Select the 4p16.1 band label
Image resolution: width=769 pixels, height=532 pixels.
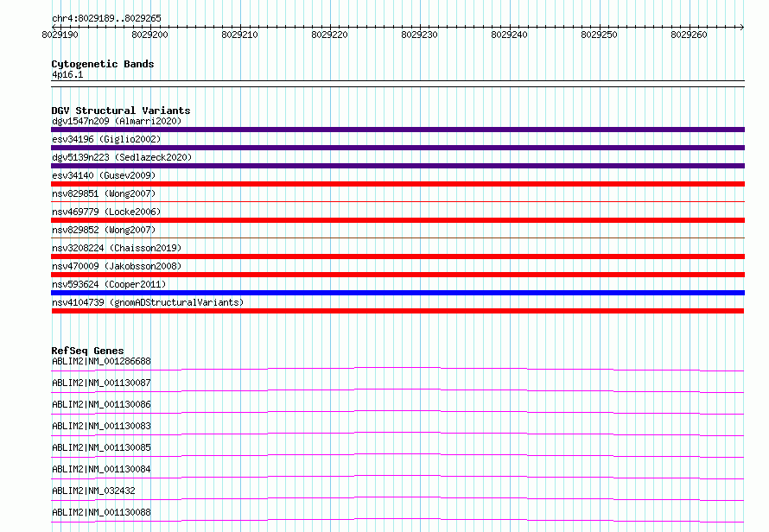point(67,74)
